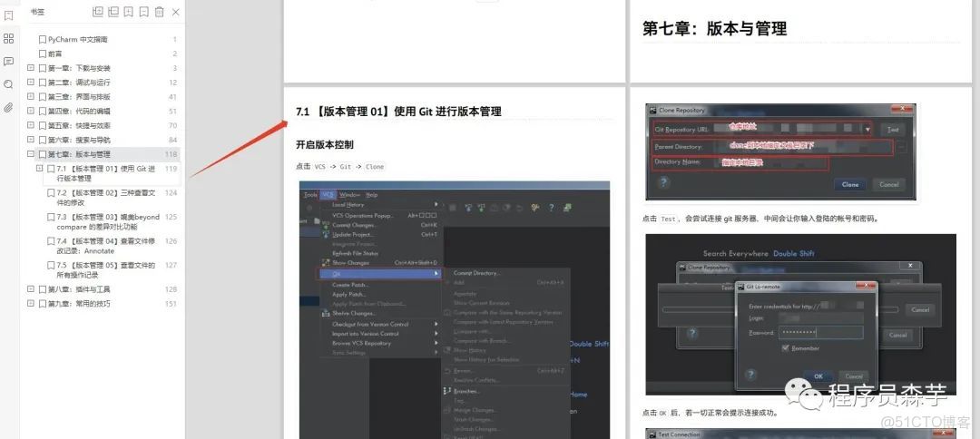Jump to 第六章：搜索与导航 bookmark
The height and width of the screenshot is (439, 980).
pos(79,140)
